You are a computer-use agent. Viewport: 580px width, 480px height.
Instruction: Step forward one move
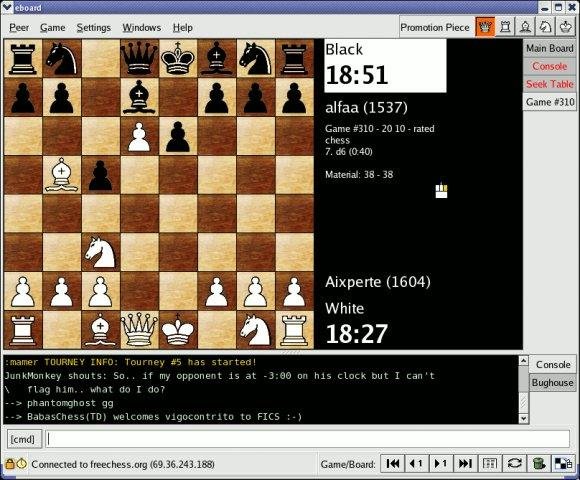(x=441, y=463)
